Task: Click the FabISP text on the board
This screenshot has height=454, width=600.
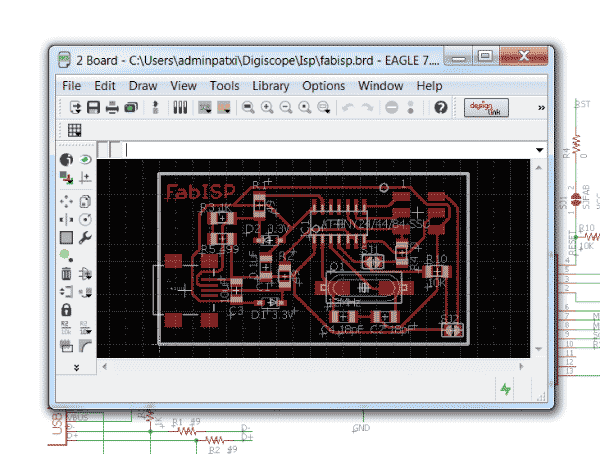Action: coord(200,191)
